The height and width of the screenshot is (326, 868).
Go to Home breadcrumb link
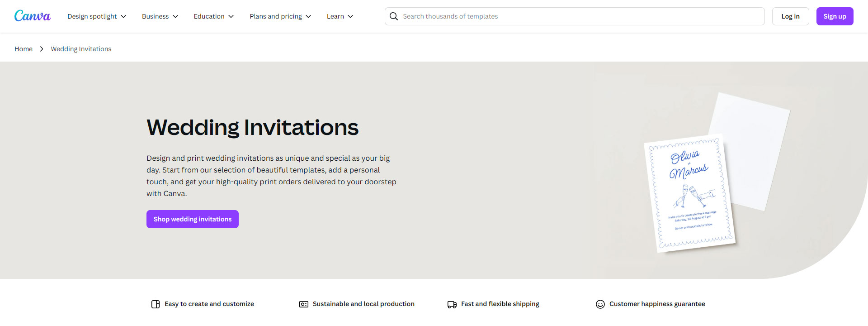tap(24, 49)
